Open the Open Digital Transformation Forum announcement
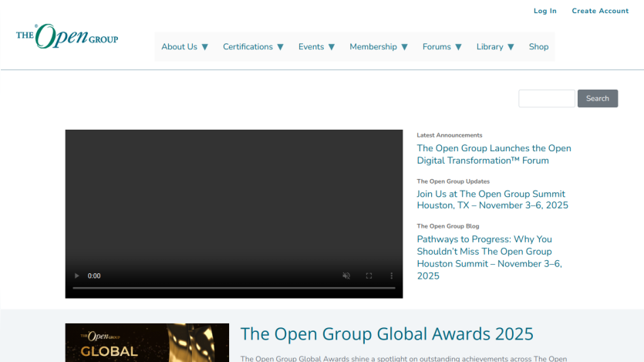The image size is (644, 362). click(494, 154)
